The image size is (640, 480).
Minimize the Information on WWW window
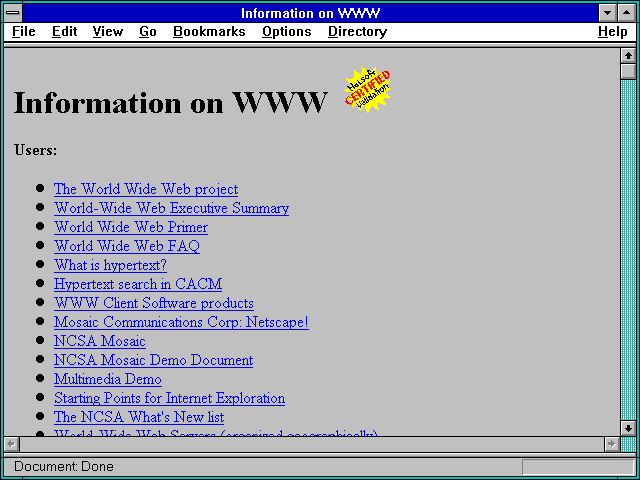608,13
